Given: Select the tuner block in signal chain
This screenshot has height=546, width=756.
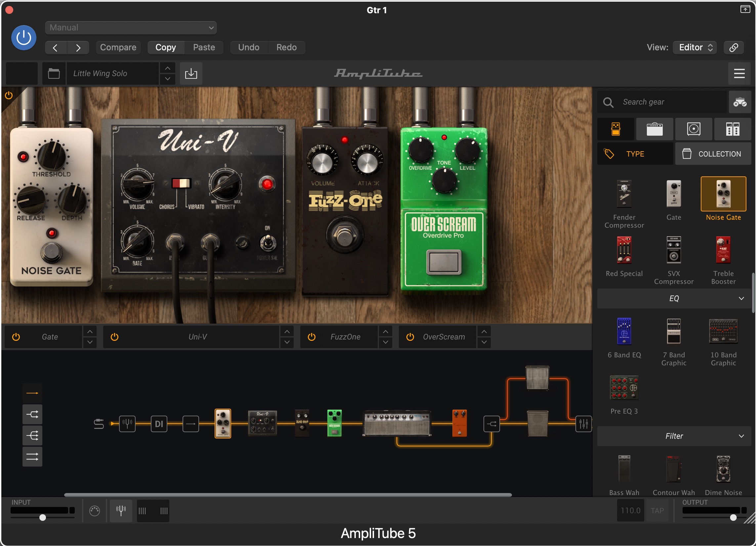Looking at the screenshot, I should point(127,424).
